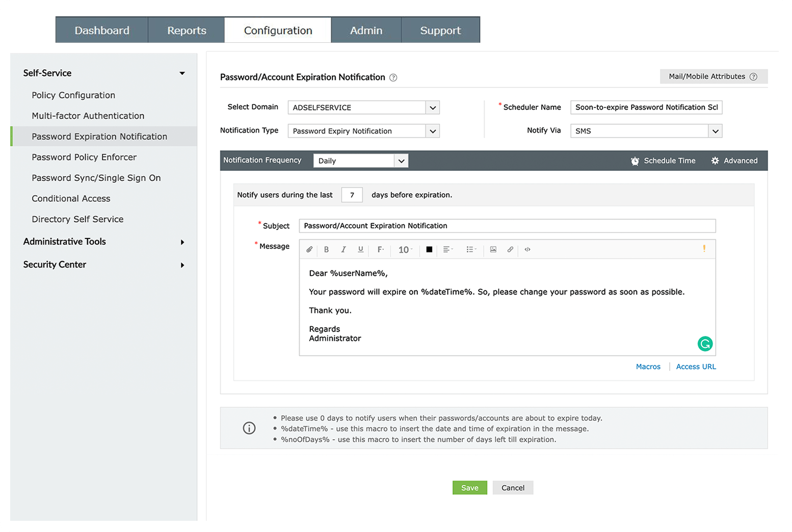Open the font family dropdown
Viewport: 792px width, 532px height.
pyautogui.click(x=381, y=250)
